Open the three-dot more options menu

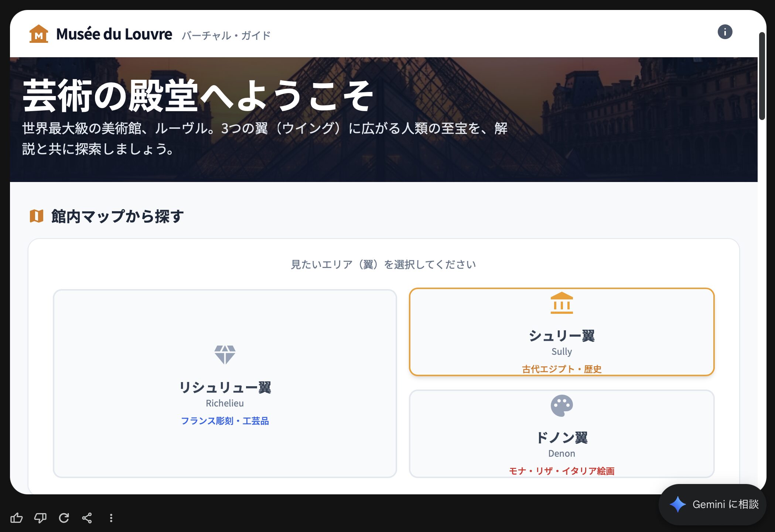point(111,518)
